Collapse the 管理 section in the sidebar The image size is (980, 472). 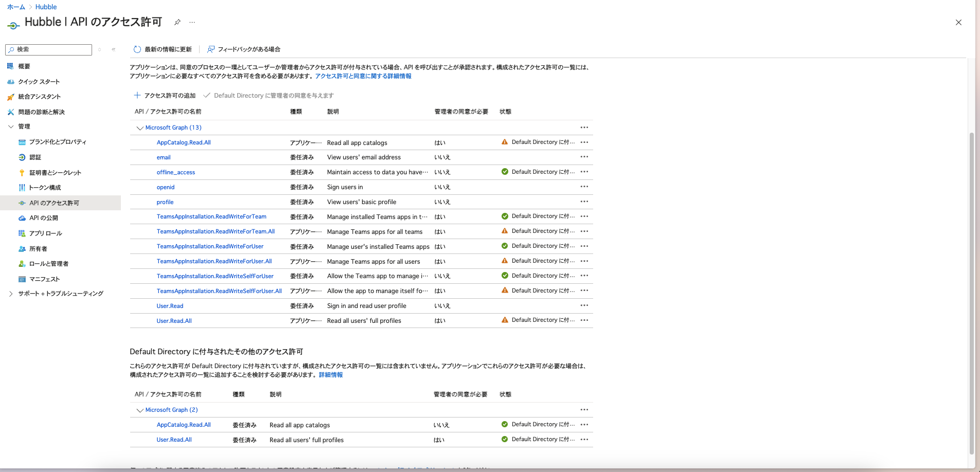coord(11,126)
